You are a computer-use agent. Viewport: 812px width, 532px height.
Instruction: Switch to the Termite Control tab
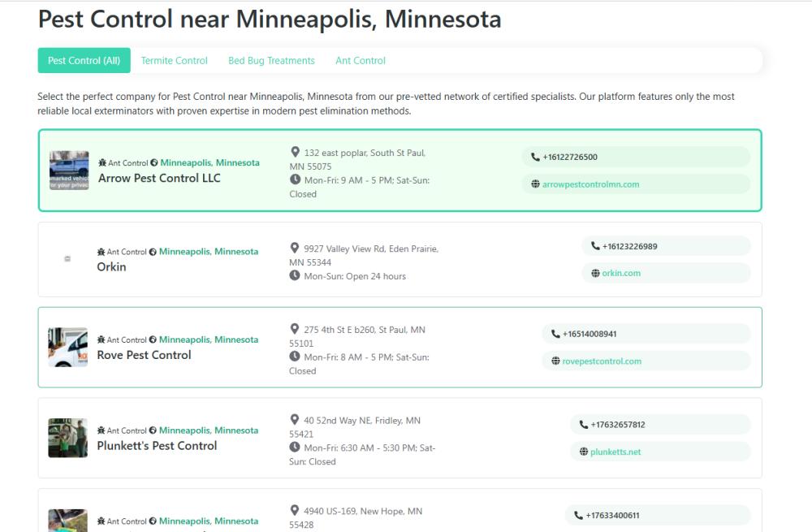(x=174, y=61)
